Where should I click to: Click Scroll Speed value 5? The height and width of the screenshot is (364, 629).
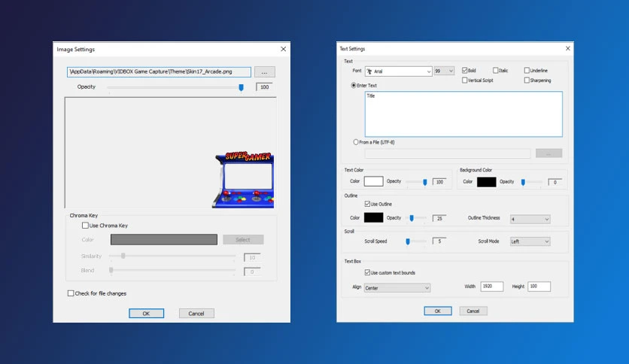439,241
